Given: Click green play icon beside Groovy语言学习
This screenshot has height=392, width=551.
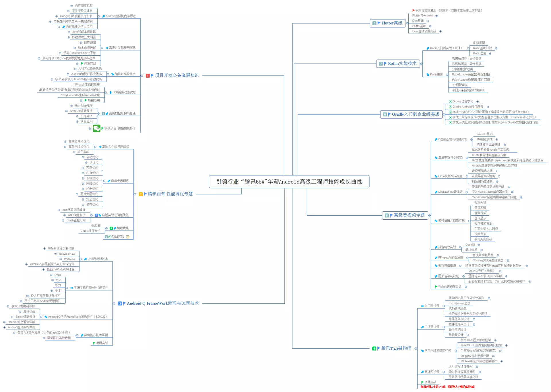Looking at the screenshot, I should point(450,102).
